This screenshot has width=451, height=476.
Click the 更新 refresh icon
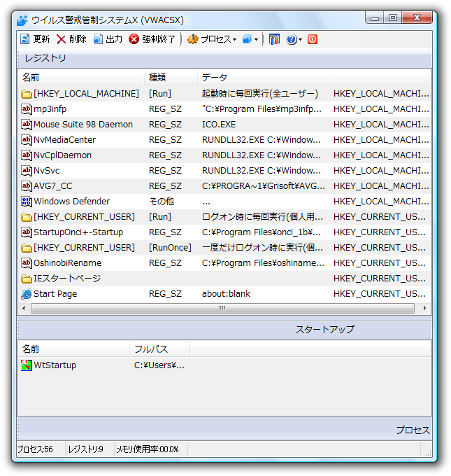tap(25, 39)
